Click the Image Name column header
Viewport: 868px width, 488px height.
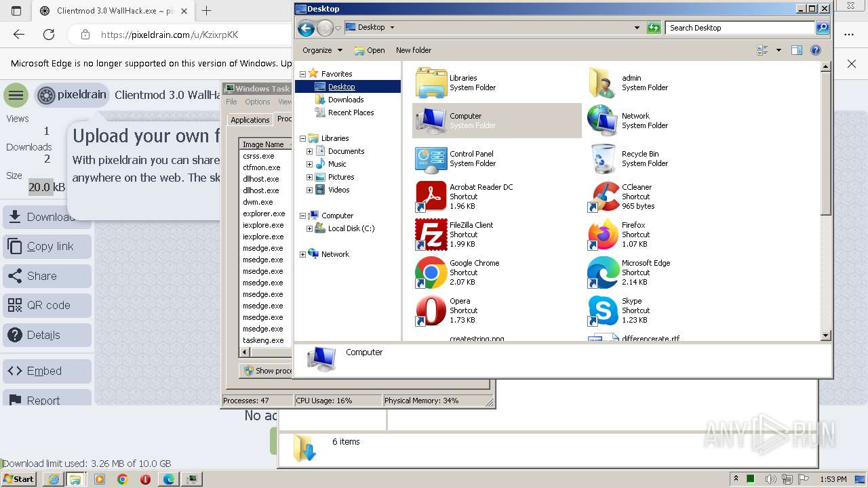265,144
